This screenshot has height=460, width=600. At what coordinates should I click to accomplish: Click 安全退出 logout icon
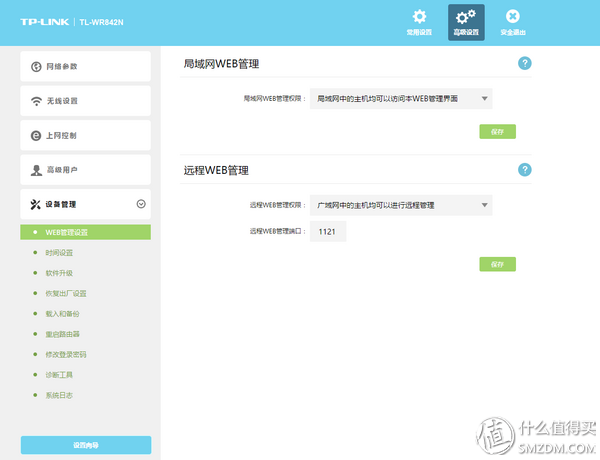click(x=512, y=19)
